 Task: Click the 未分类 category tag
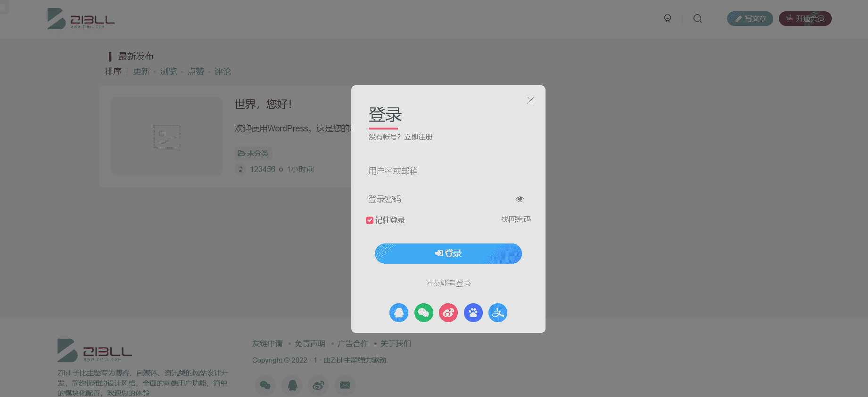253,153
